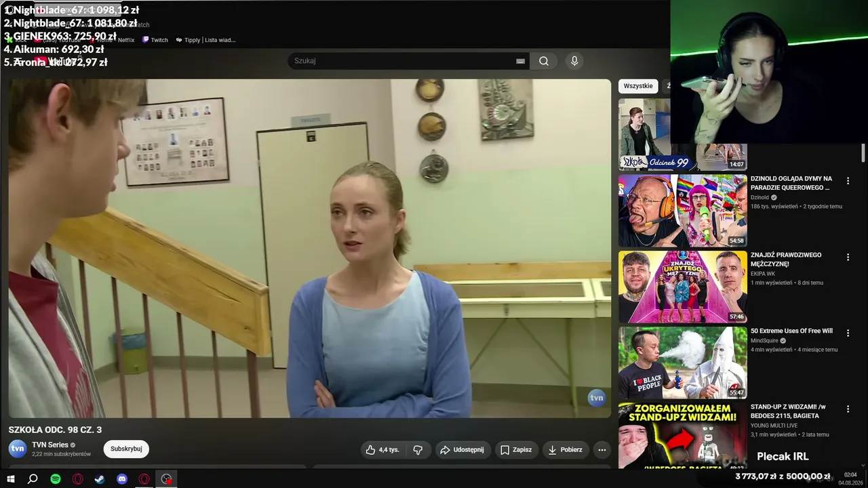
Task: Open the Dzinold channel name
Action: pyautogui.click(x=760, y=197)
